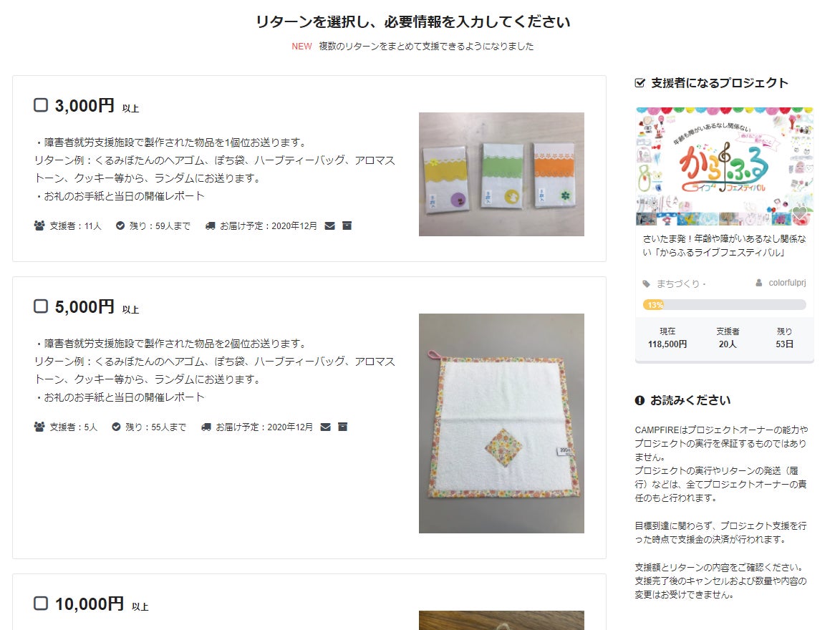
Task: Click the box icon in 5,000円 return
Action: 343,427
